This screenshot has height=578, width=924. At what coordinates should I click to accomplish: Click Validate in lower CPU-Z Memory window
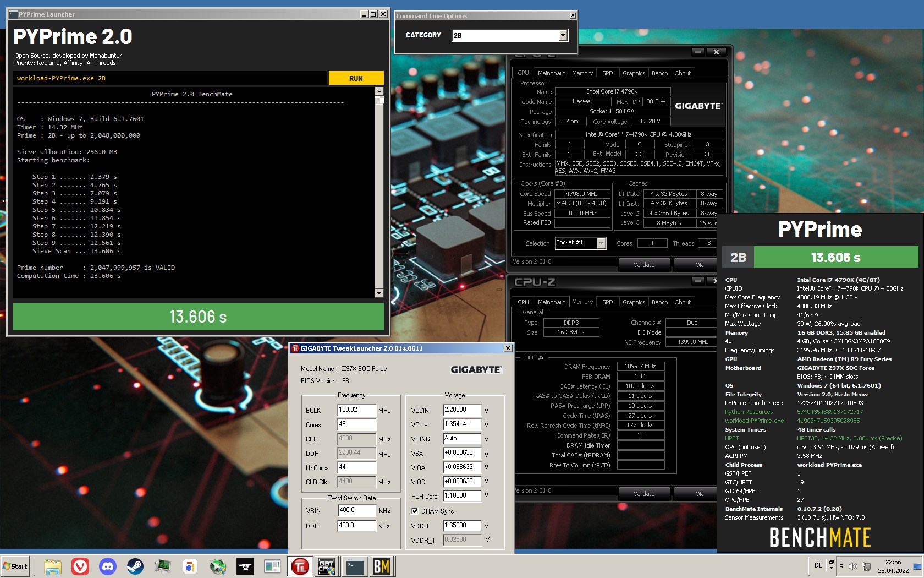pyautogui.click(x=644, y=494)
